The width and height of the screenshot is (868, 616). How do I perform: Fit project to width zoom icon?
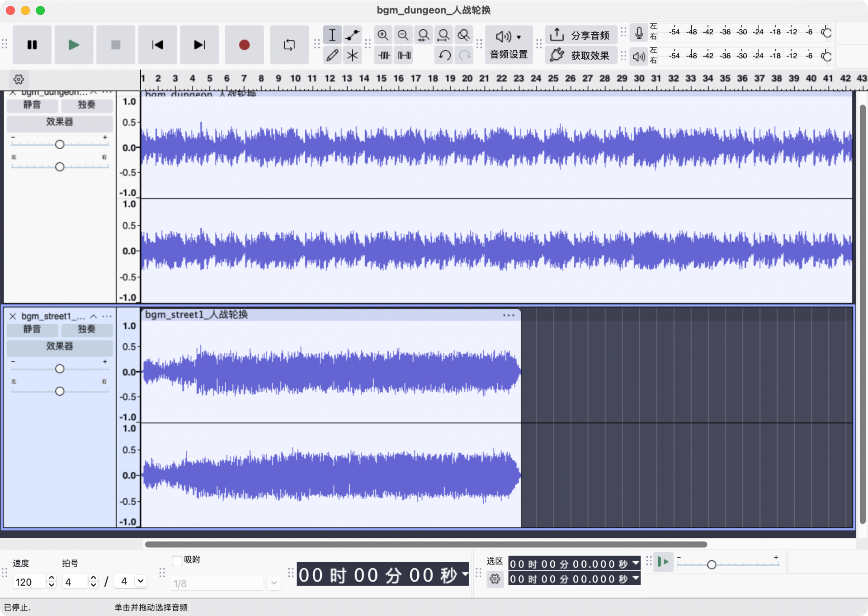point(443,35)
